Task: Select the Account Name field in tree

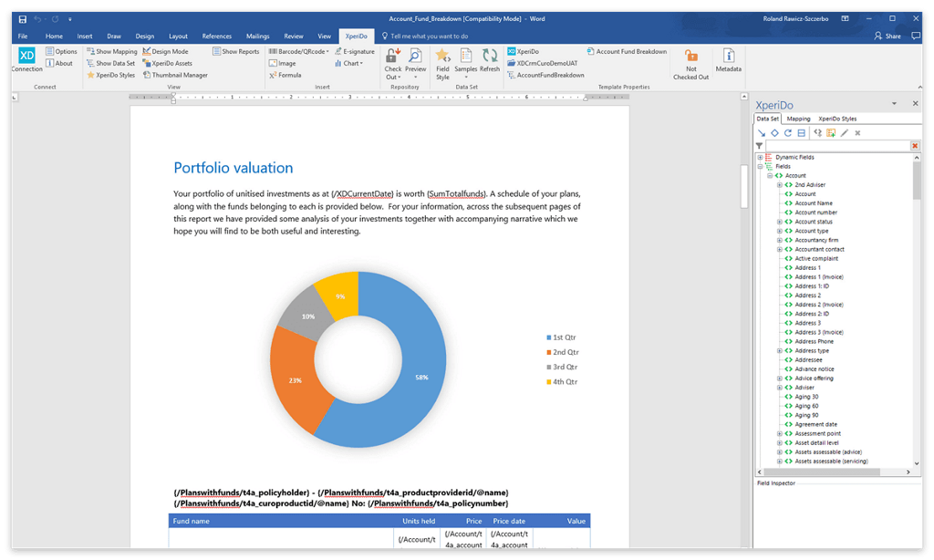Action: pyautogui.click(x=813, y=203)
